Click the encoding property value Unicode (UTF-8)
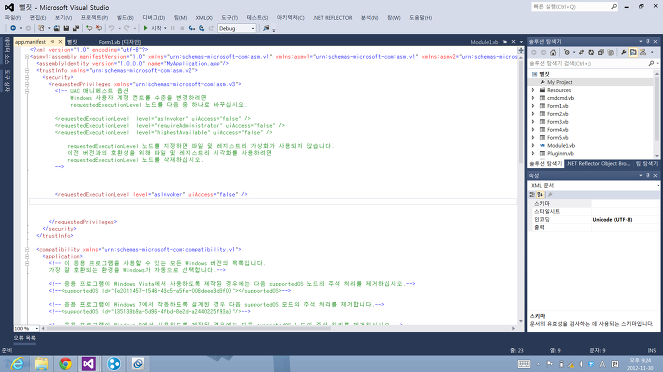This screenshot has height=372, width=663. click(613, 220)
